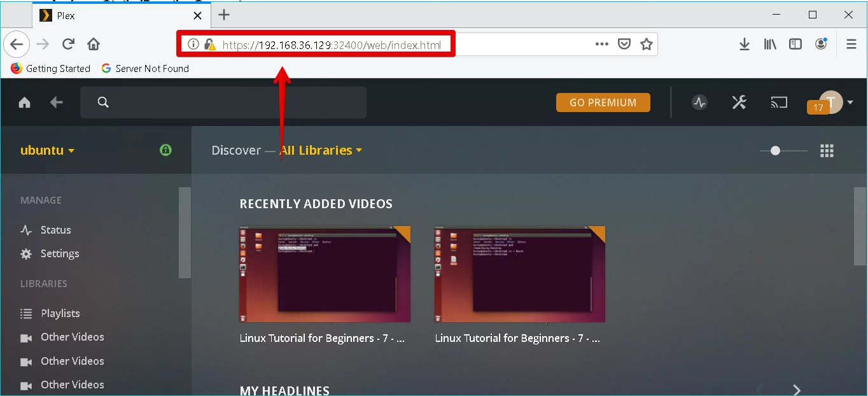The height and width of the screenshot is (396, 868).
Task: Toggle the Firefox sidebar view
Action: [x=795, y=44]
